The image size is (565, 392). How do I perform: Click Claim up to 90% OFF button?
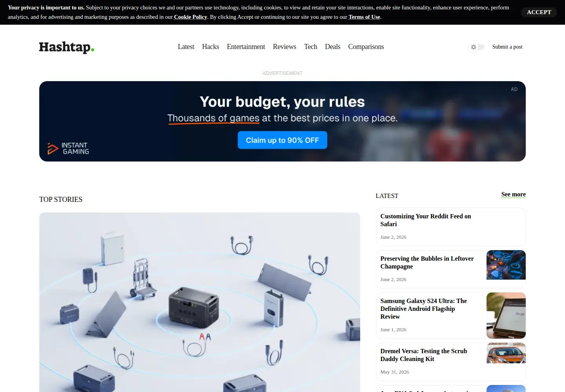pos(282,140)
